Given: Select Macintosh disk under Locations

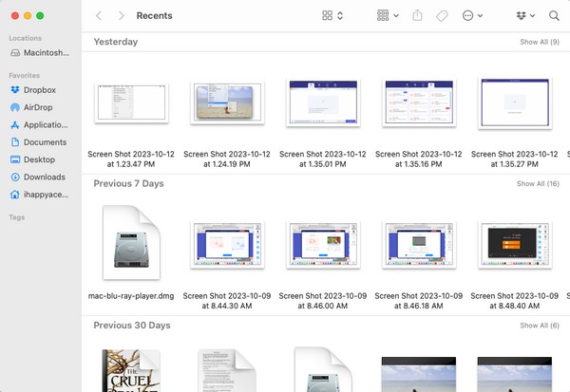Looking at the screenshot, I should 44,53.
